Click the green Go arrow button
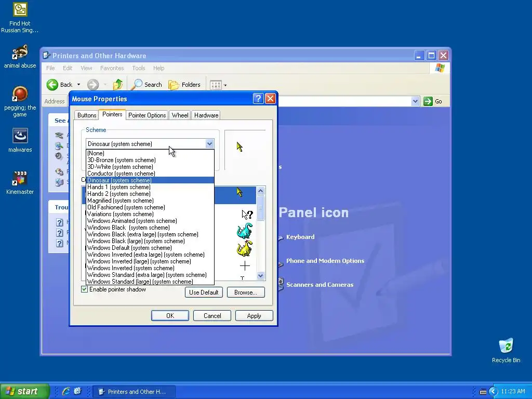532x399 pixels. point(428,101)
